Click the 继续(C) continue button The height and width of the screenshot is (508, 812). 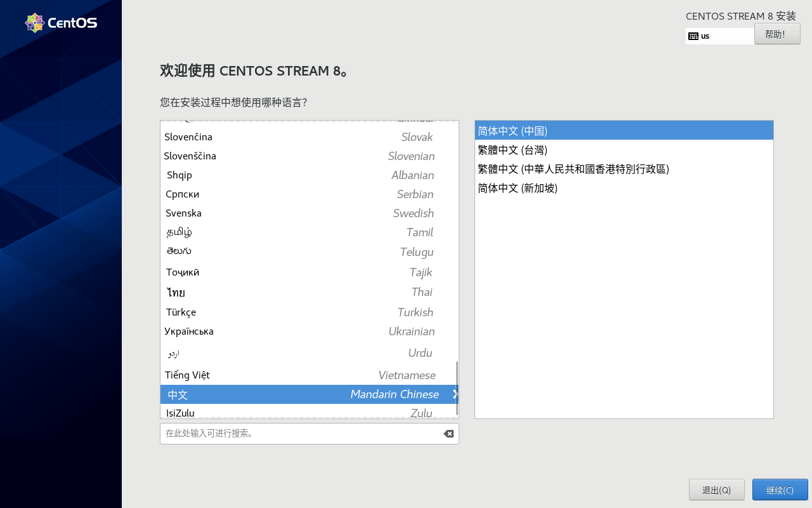pos(780,490)
